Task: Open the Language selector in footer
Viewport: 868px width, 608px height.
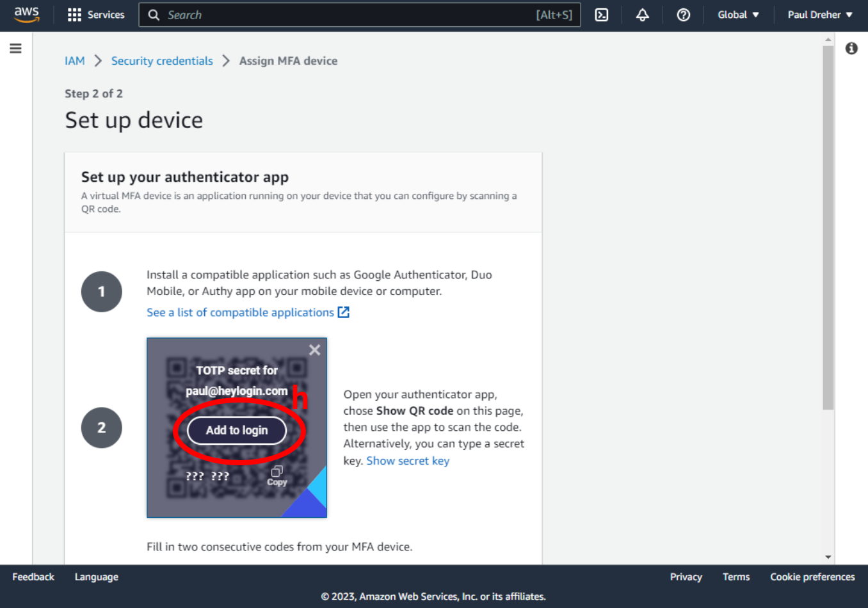Action: point(97,577)
